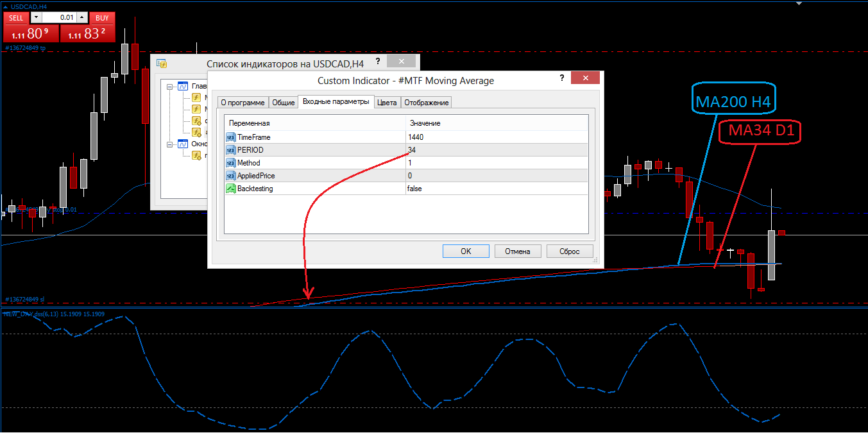Select the AppliedPrice variable name

[x=257, y=176]
